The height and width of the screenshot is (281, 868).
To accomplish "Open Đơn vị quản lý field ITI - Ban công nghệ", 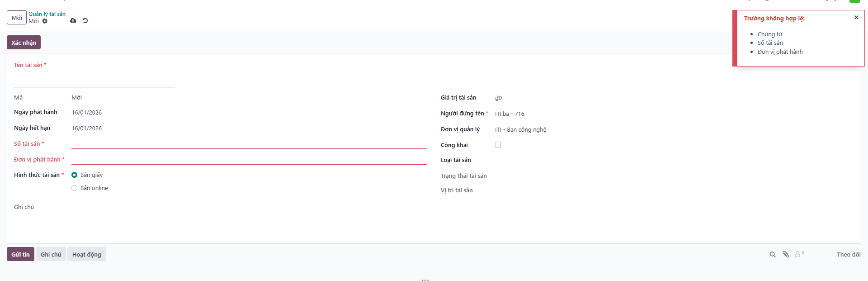I will (520, 130).
